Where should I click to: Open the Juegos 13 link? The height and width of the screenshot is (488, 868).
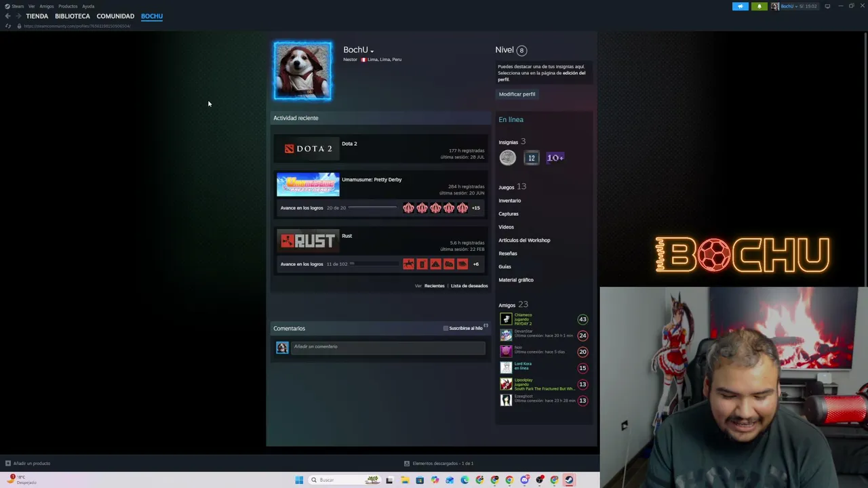tap(512, 187)
